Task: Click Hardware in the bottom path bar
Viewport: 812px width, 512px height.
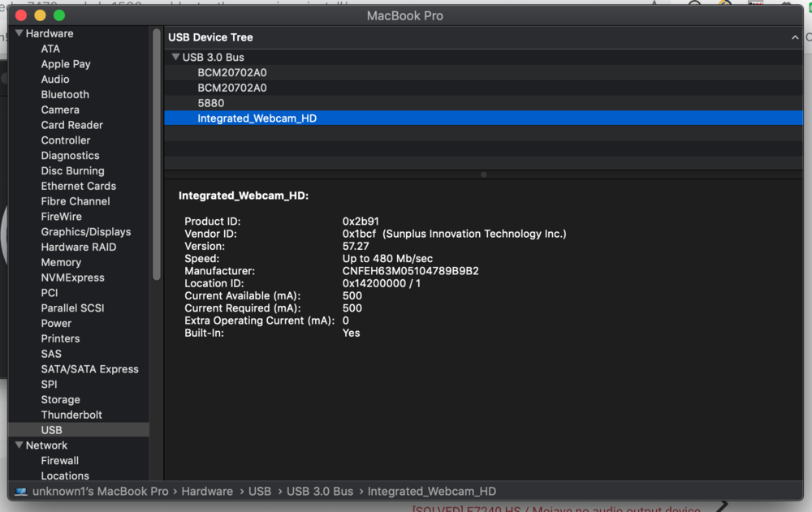Action: pyautogui.click(x=207, y=492)
